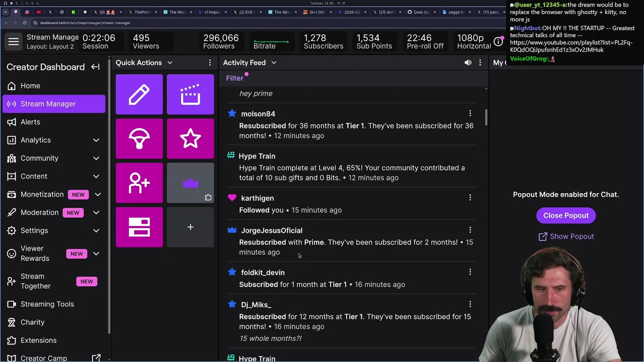This screenshot has width=644, height=362.
Task: Click the star quick action tile
Action: click(190, 139)
